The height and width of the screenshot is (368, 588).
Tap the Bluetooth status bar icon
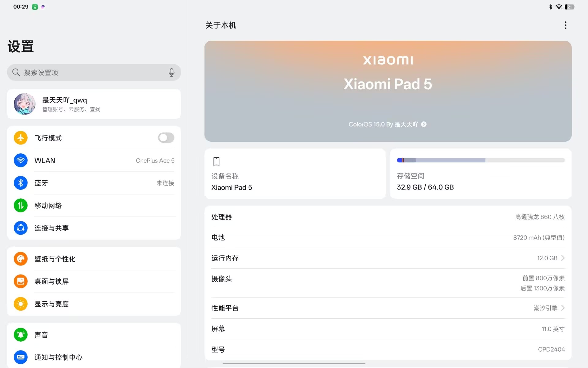pos(551,7)
